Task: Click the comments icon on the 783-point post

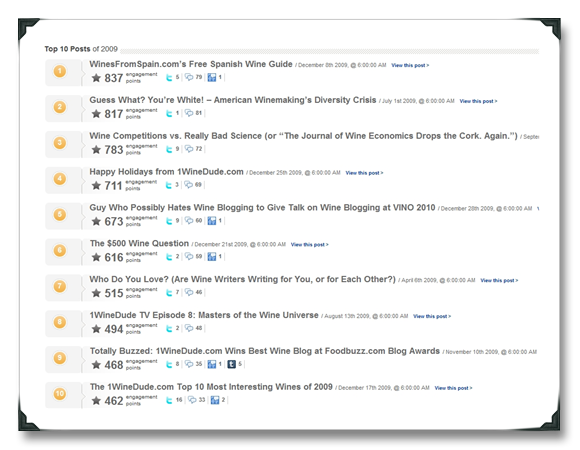Action: tap(189, 149)
